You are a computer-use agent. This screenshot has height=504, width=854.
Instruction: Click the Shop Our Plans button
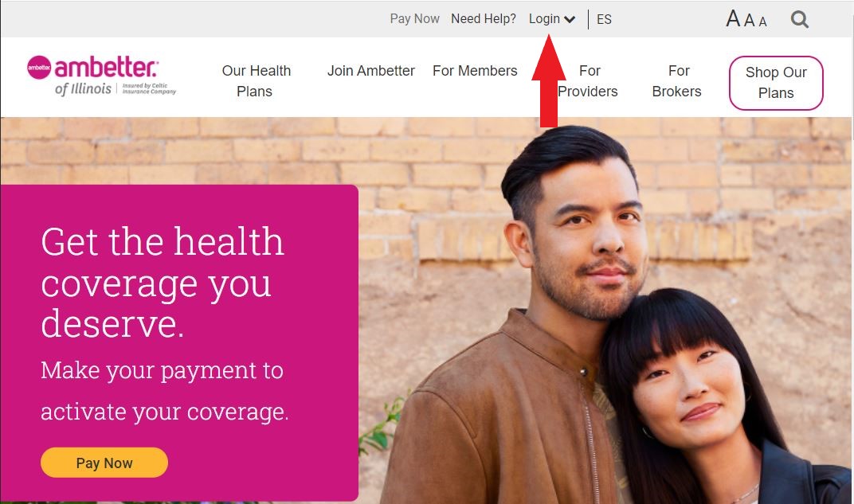[776, 83]
